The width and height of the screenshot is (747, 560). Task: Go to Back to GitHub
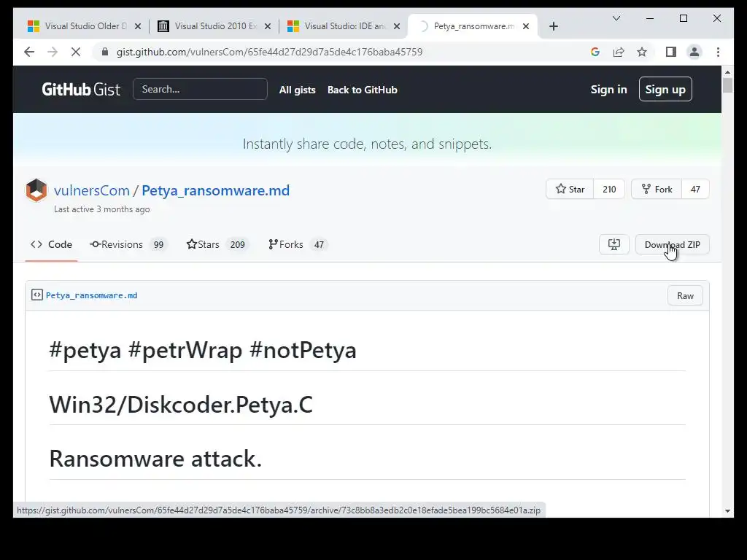tap(362, 90)
